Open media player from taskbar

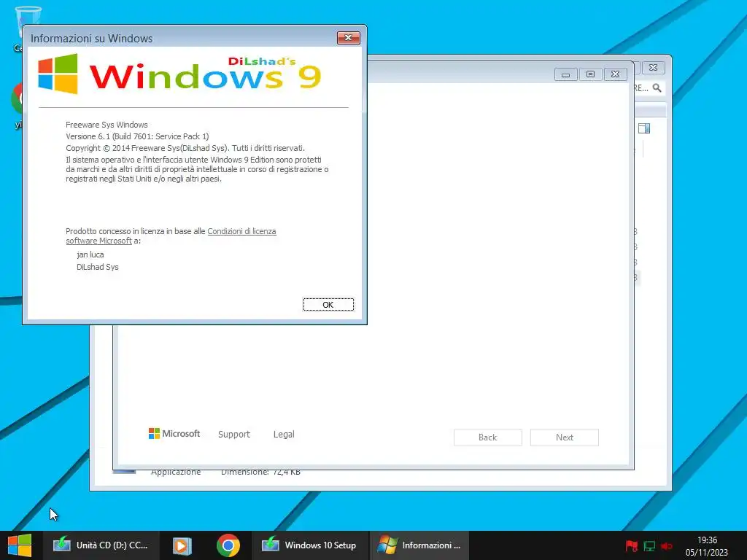coord(182,545)
